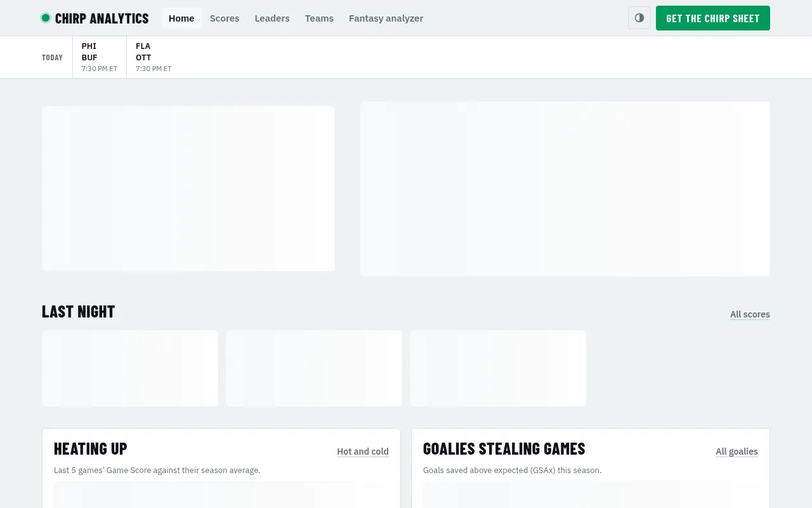Click the TODAY label in score strip
Viewport: 812px width, 508px height.
tap(52, 57)
